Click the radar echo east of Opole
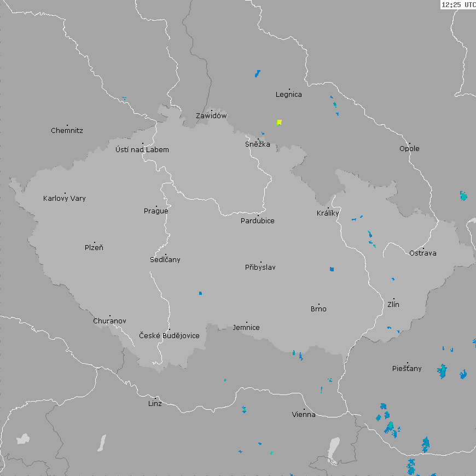 point(463,196)
